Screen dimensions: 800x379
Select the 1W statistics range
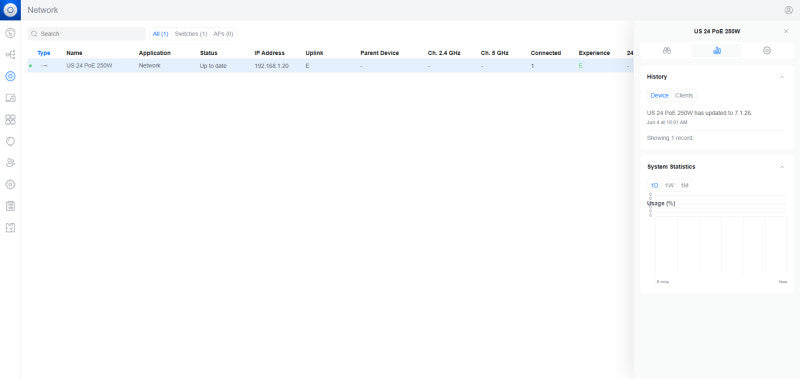(x=669, y=186)
